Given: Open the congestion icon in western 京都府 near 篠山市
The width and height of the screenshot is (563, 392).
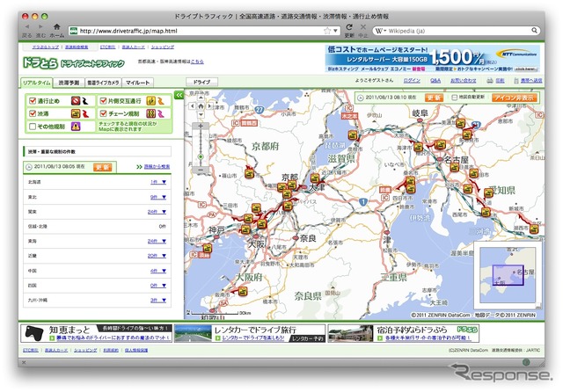Looking at the screenshot, I should pos(250,173).
